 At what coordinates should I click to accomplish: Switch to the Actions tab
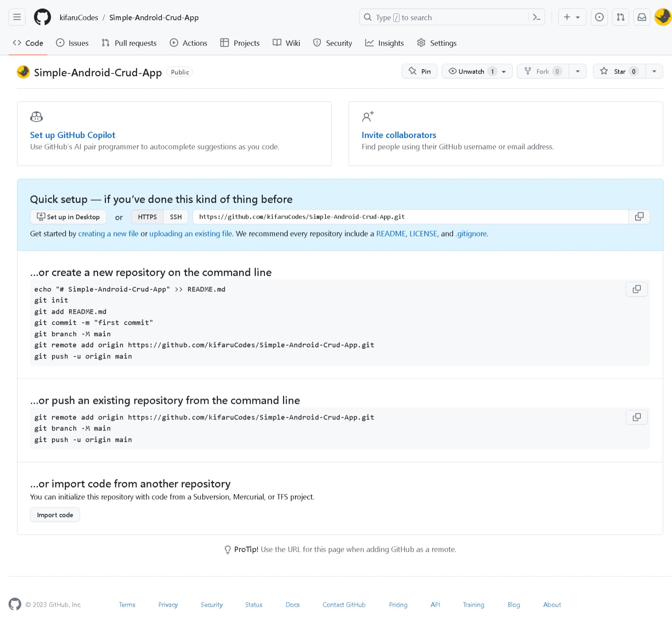(x=189, y=43)
